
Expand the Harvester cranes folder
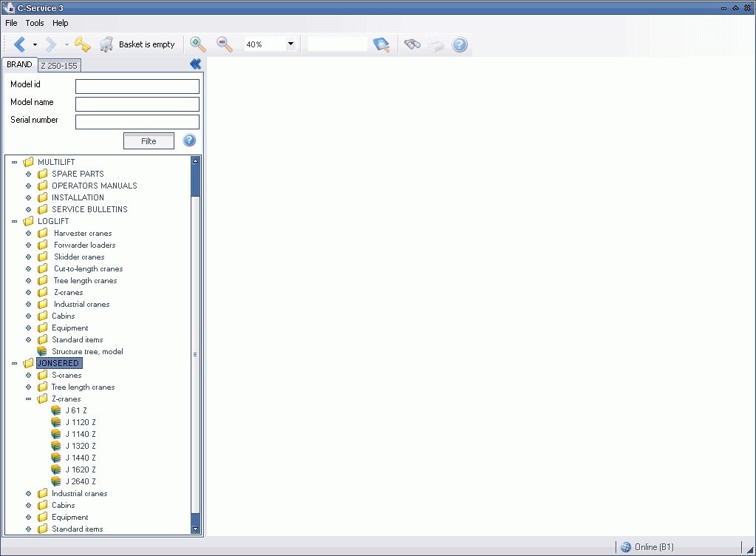click(29, 233)
